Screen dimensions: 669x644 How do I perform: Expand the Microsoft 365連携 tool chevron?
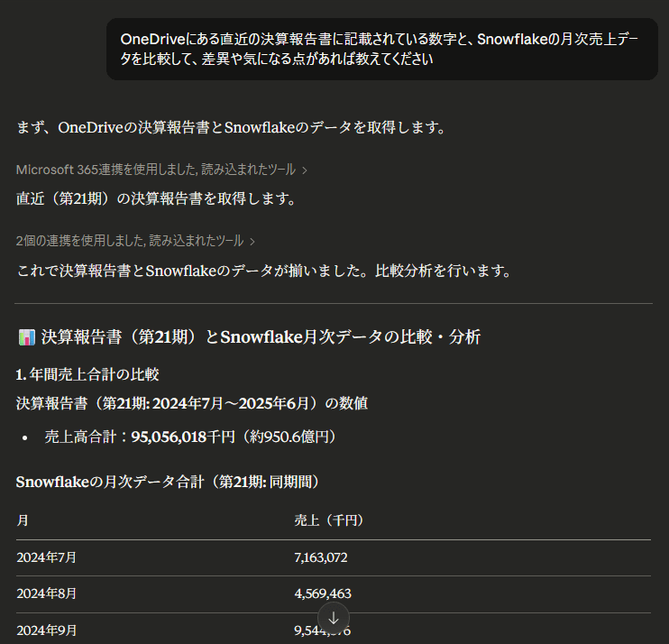(x=305, y=170)
